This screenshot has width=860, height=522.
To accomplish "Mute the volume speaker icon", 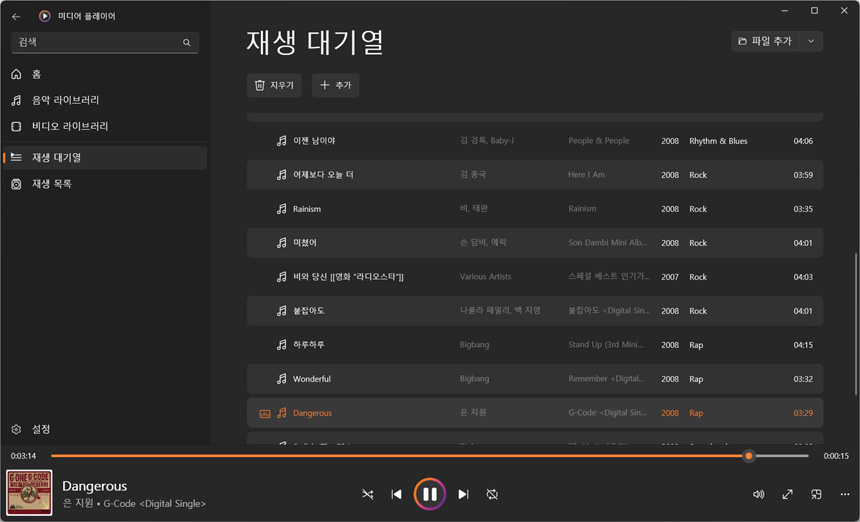I will coord(758,494).
